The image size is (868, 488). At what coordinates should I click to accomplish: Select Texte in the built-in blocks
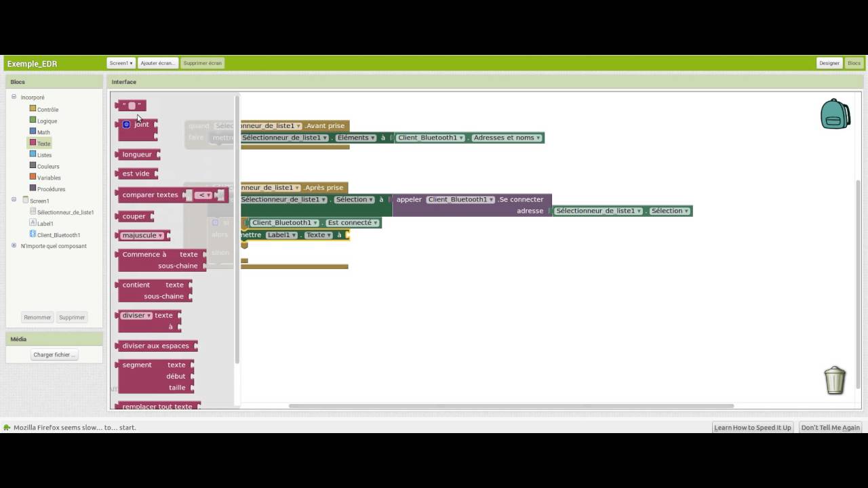(x=44, y=144)
